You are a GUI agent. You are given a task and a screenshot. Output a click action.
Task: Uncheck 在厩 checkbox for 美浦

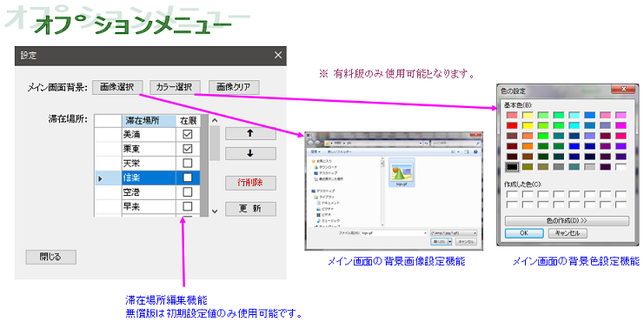pos(188,134)
